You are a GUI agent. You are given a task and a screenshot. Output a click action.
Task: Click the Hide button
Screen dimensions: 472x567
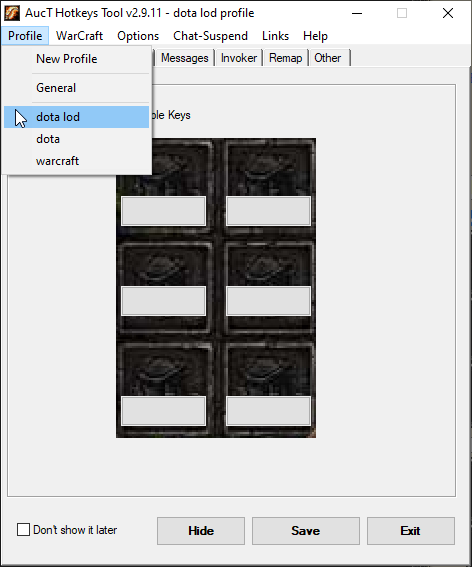click(201, 531)
